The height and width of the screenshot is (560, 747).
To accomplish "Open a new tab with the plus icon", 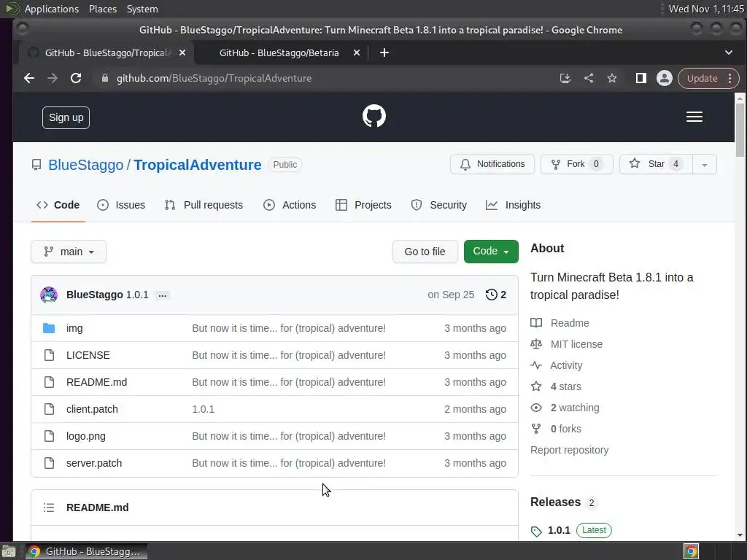I will (384, 52).
